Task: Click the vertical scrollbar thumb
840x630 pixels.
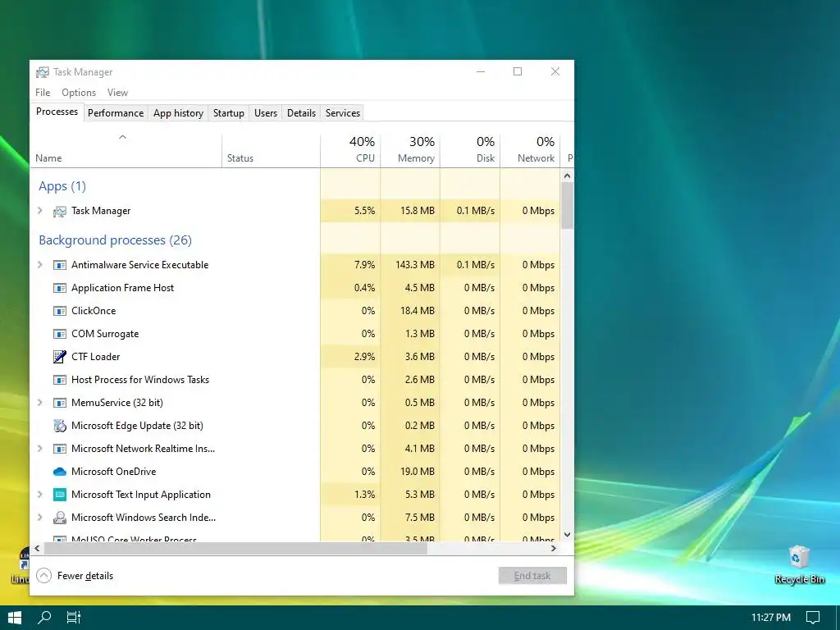Action: 568,206
